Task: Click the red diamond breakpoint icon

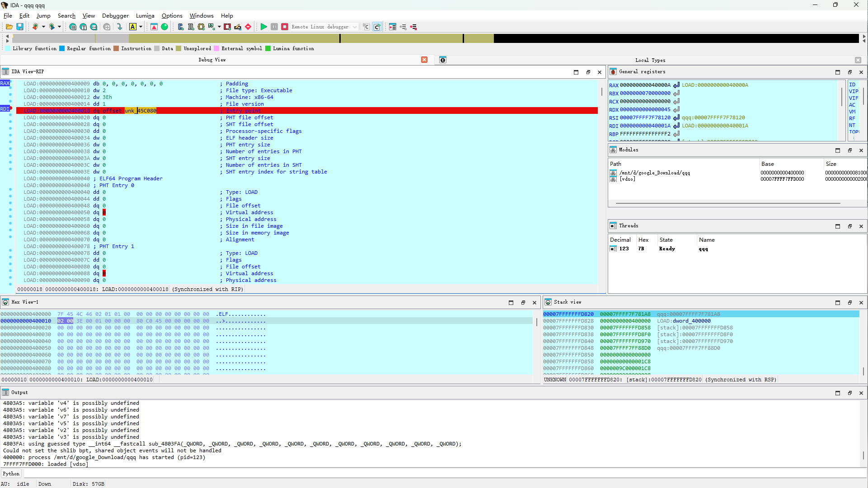Action: click(248, 27)
